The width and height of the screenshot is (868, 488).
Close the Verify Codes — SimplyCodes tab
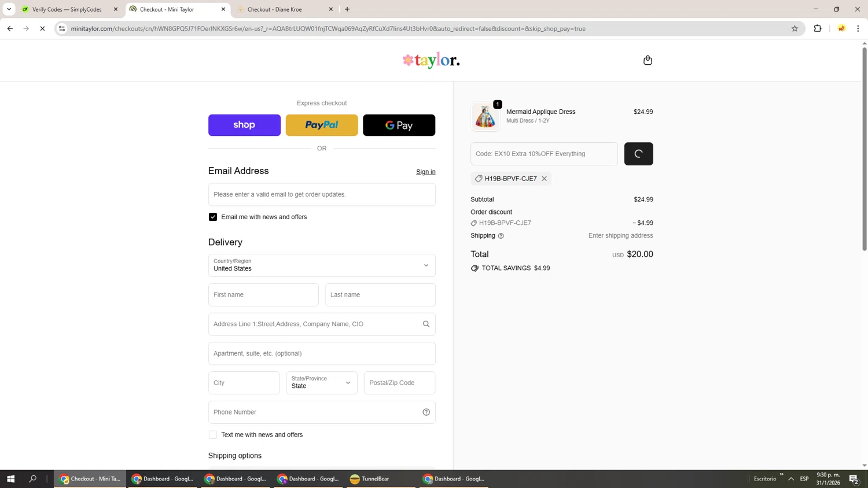(x=116, y=9)
